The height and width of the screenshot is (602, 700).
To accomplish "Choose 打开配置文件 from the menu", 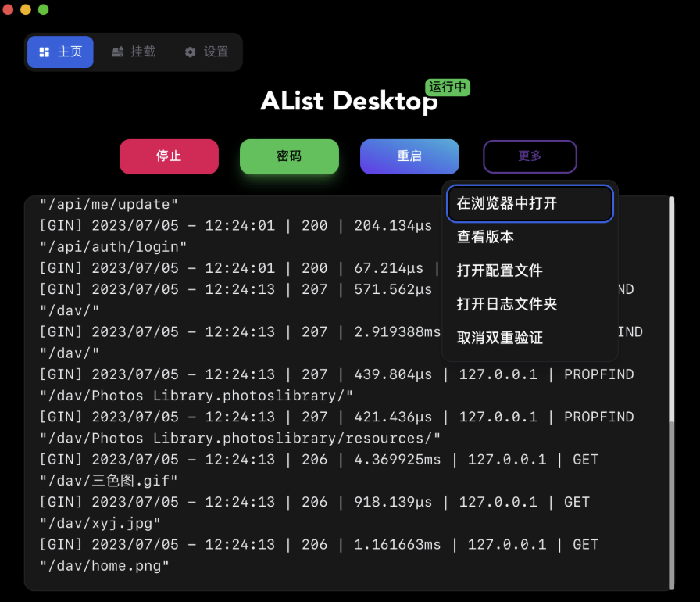I will point(530,271).
